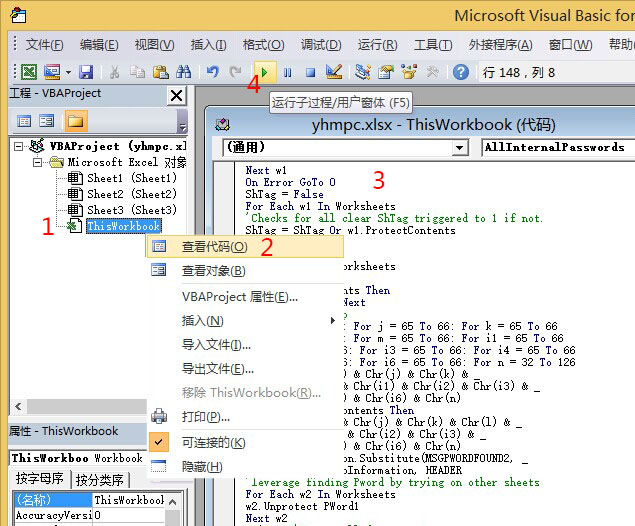Choose 查看代码(O) from context menu
This screenshot has height=526, width=635.
pyautogui.click(x=245, y=247)
